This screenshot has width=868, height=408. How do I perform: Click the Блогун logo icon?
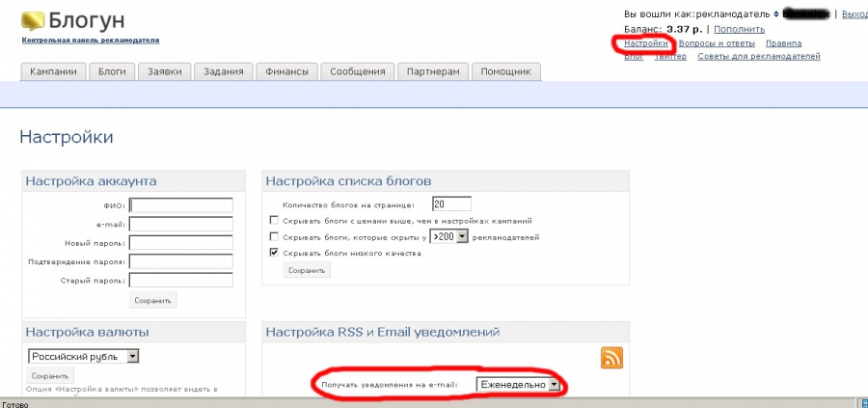32,20
